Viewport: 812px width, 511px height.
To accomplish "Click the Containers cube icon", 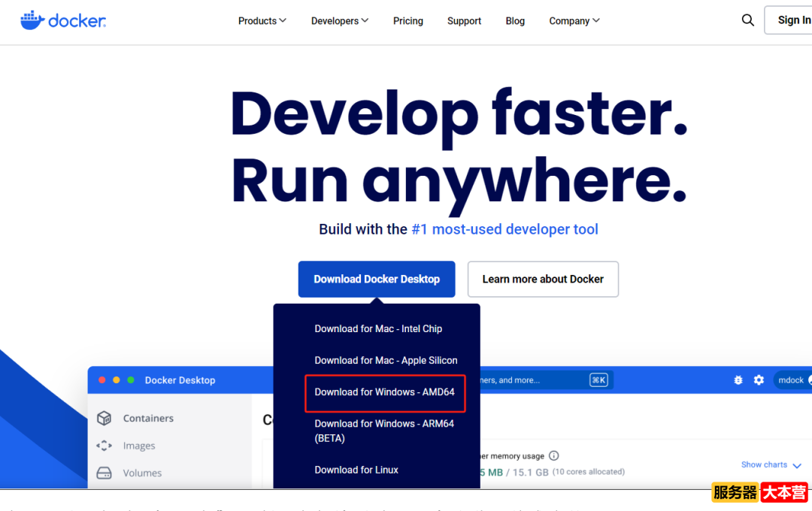I will [x=104, y=418].
